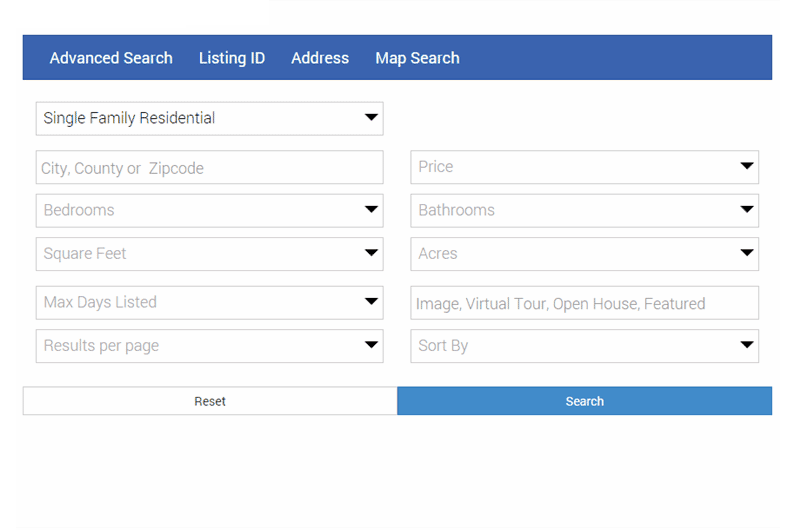Open the Map Search tab

click(x=417, y=58)
